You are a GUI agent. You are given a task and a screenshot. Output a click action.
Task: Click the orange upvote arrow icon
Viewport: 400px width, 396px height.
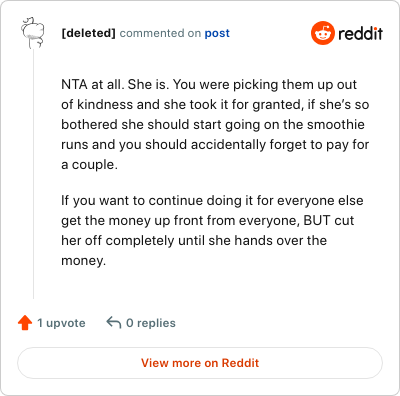[25, 323]
